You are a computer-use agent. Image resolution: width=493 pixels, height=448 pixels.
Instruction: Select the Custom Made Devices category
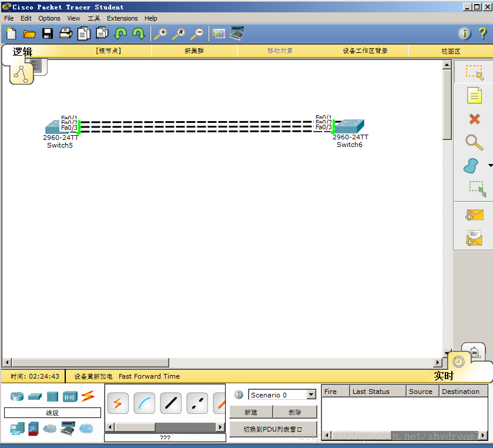[68, 429]
